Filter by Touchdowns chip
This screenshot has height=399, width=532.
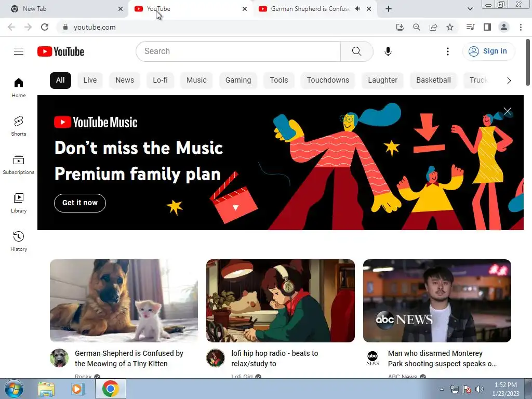pyautogui.click(x=328, y=81)
